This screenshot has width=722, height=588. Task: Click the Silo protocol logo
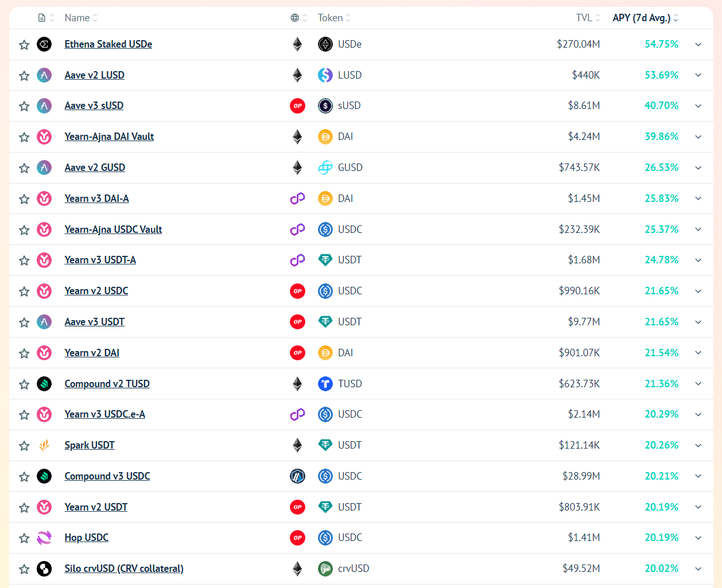[x=44, y=568]
